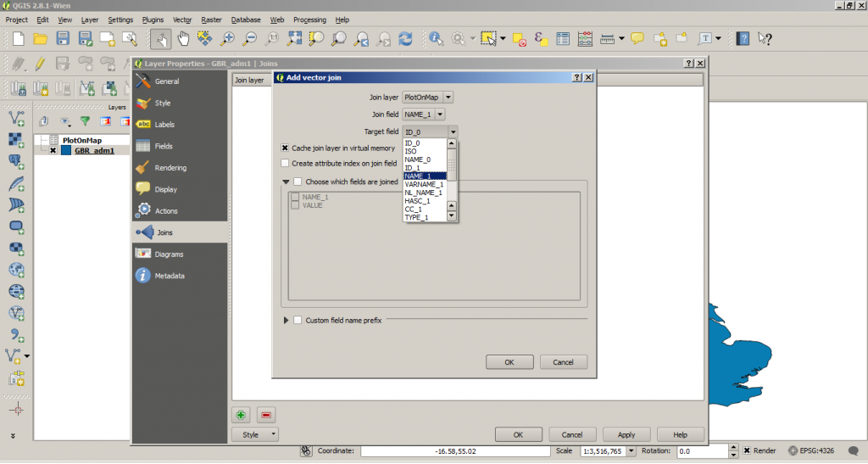The height and width of the screenshot is (464, 868).
Task: Toggle visibility of GBR_adm1 layer
Action: click(x=53, y=151)
